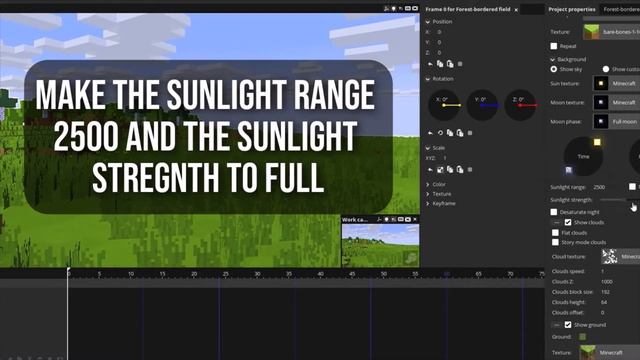Enable the Repeat checkbox
The width and height of the screenshot is (640, 360).
[x=554, y=46]
